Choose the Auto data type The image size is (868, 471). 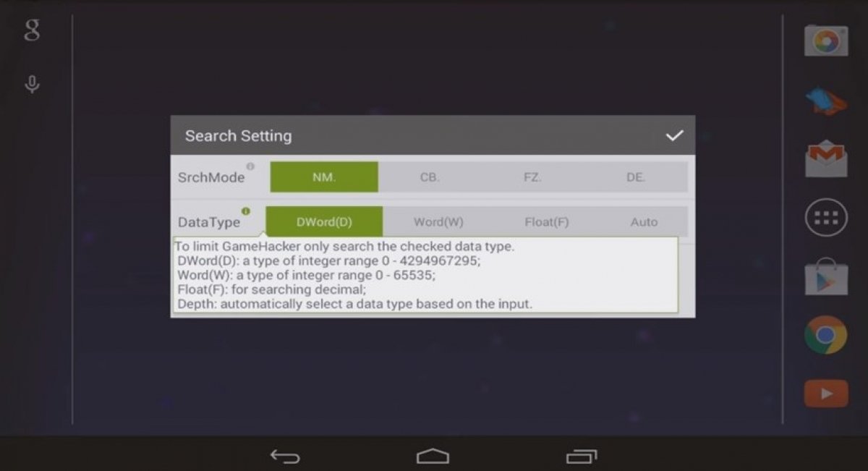644,221
